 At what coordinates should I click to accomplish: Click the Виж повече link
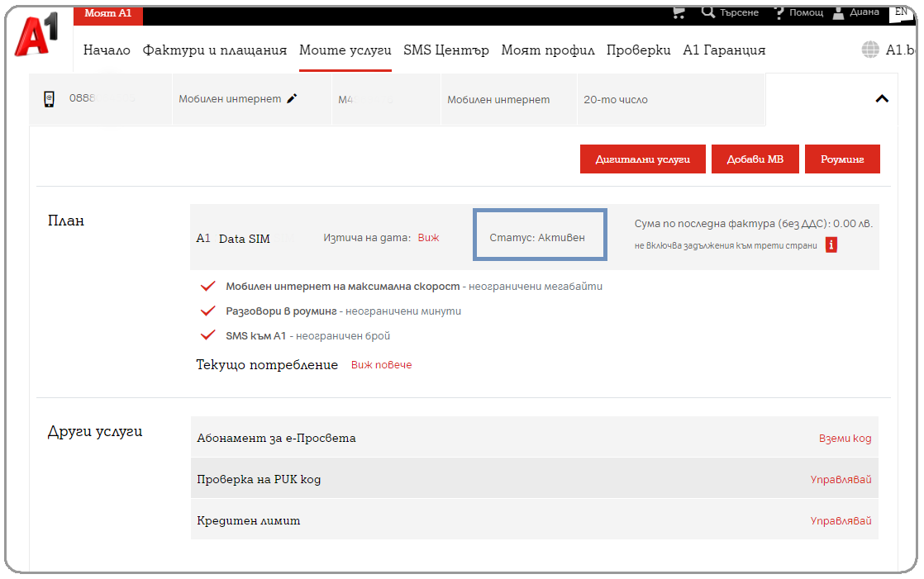click(x=381, y=364)
